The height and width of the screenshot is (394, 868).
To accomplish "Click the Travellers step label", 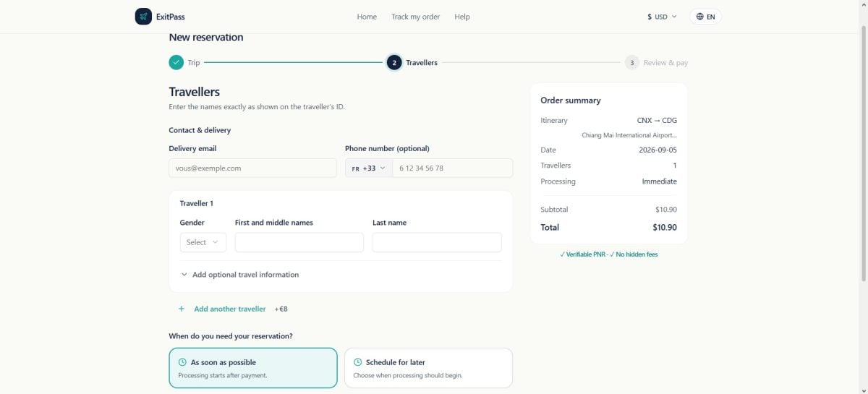I will (x=422, y=63).
